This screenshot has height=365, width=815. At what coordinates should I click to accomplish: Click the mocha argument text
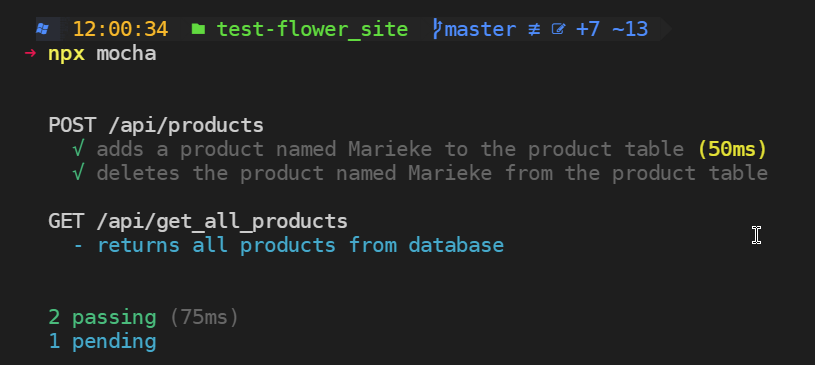[126, 54]
